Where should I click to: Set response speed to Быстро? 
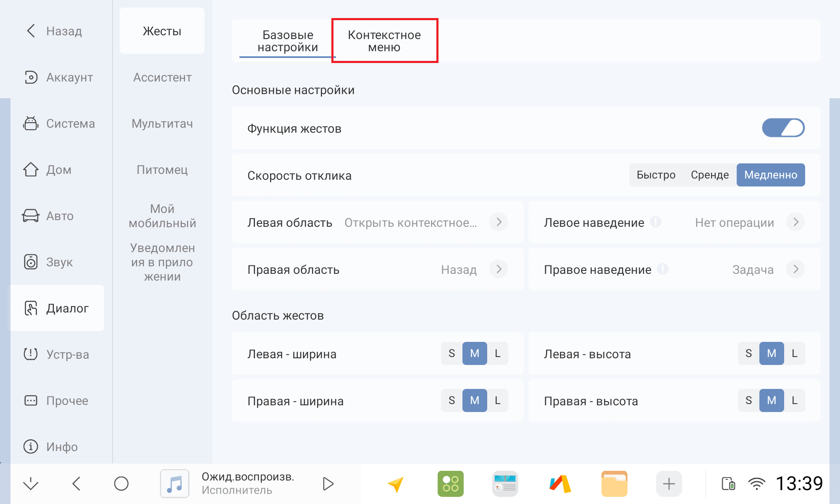point(656,175)
